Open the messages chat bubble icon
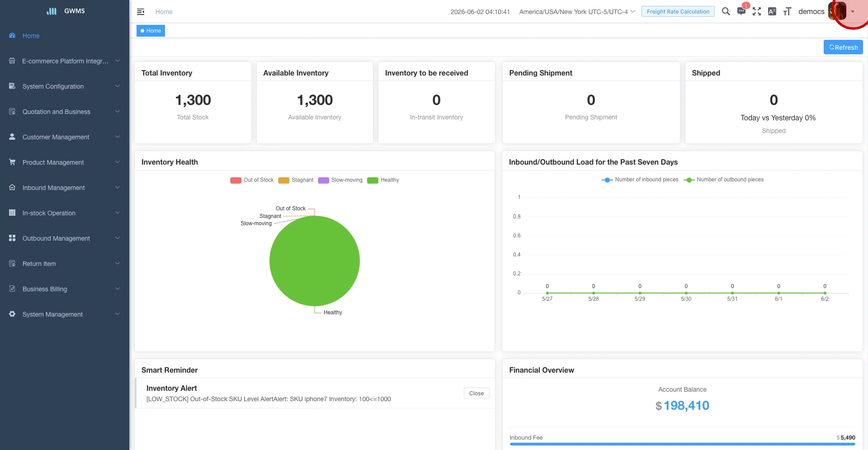This screenshot has height=450, width=868. (741, 12)
